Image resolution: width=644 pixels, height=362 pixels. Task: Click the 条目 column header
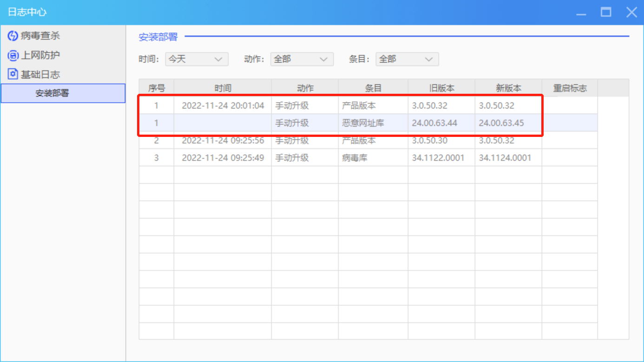pyautogui.click(x=373, y=88)
